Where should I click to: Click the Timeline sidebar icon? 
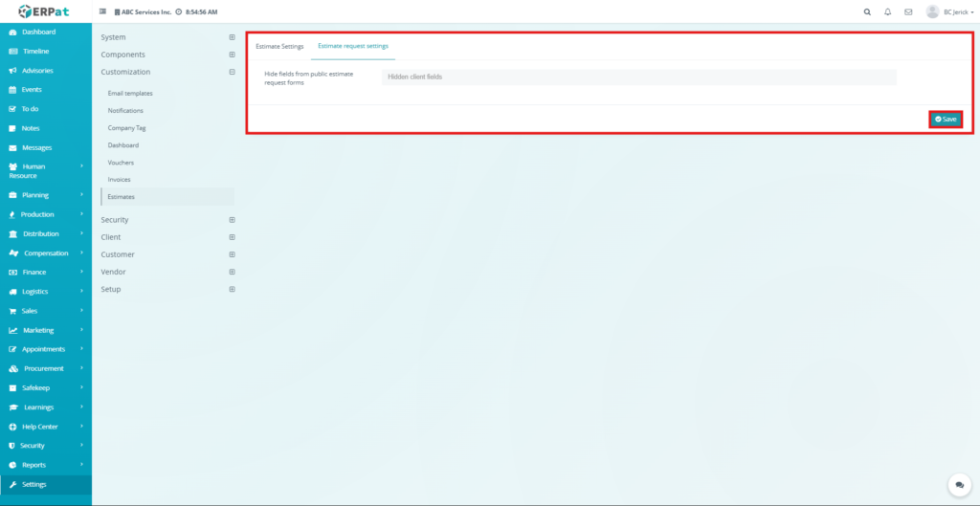[x=13, y=52]
